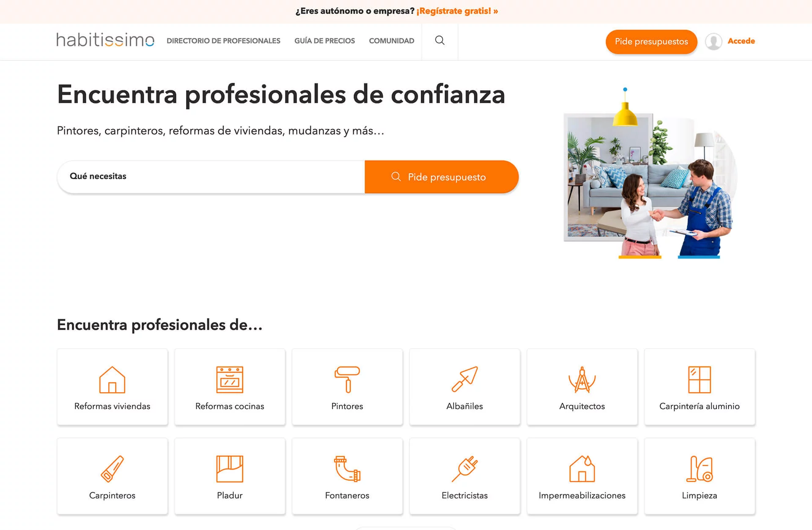This screenshot has width=812, height=530.
Task: Click the Carpintería aluminio window icon
Action: coord(700,380)
